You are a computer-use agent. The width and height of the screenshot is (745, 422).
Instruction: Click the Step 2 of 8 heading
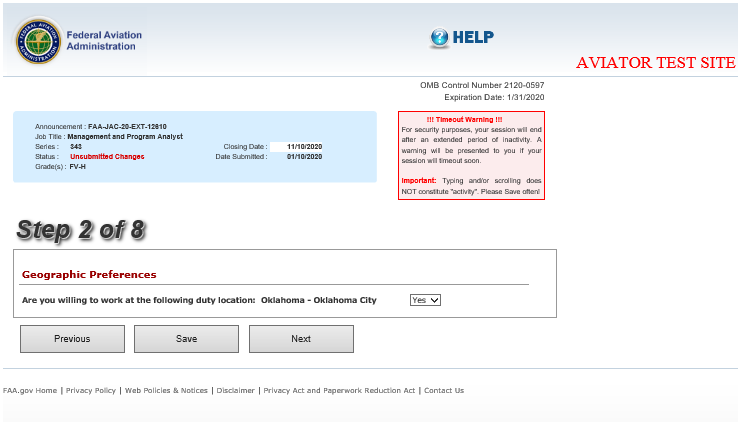click(81, 229)
